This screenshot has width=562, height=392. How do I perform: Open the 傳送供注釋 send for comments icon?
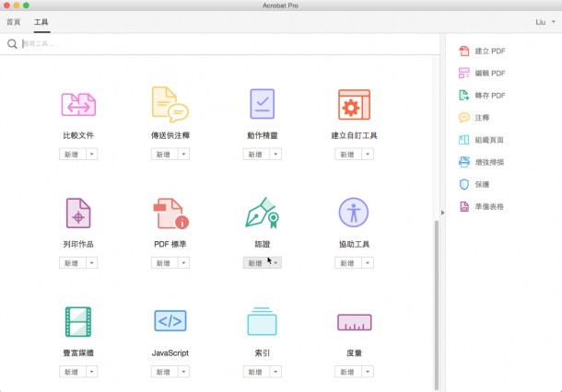pos(170,105)
